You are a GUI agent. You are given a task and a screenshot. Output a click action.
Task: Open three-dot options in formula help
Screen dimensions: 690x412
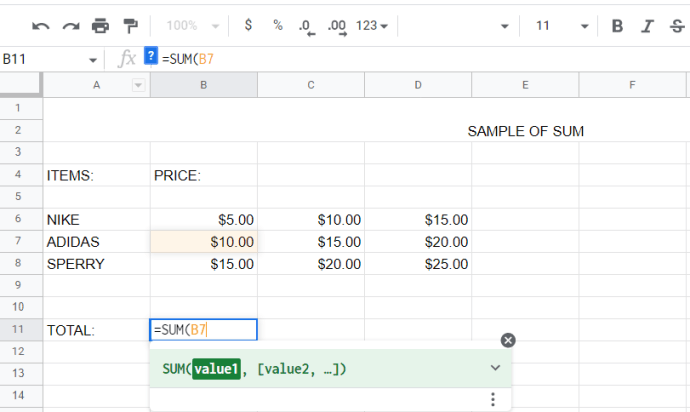(x=492, y=400)
